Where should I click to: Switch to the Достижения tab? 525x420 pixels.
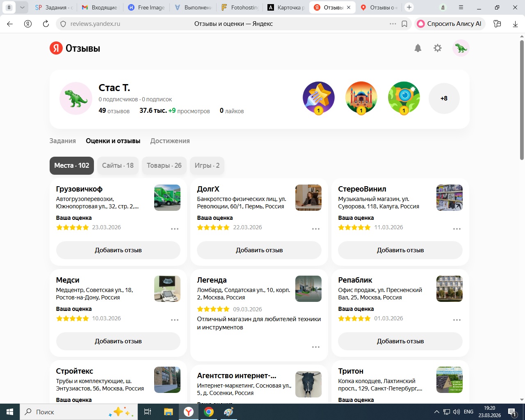coord(170,141)
